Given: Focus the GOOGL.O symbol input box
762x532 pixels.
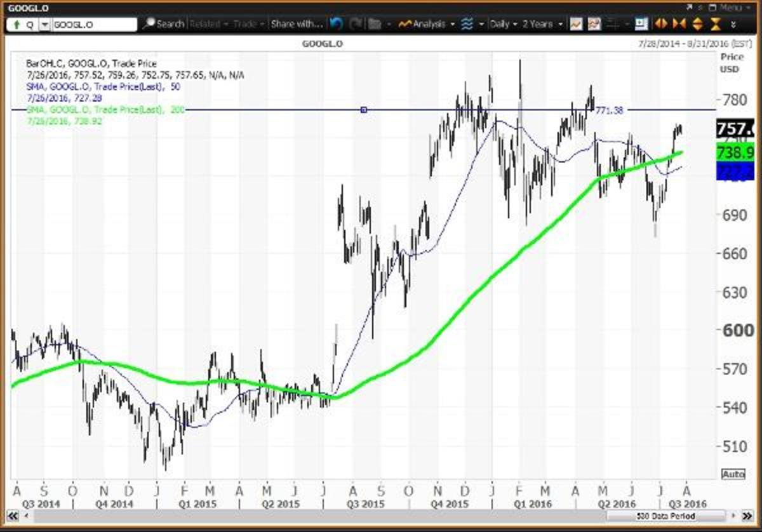Looking at the screenshot, I should tap(93, 25).
